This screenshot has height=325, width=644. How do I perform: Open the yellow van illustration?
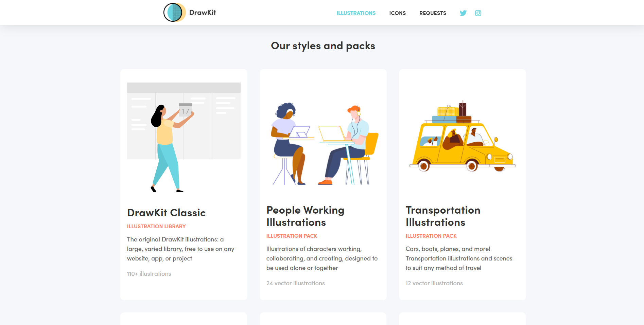[463, 136]
